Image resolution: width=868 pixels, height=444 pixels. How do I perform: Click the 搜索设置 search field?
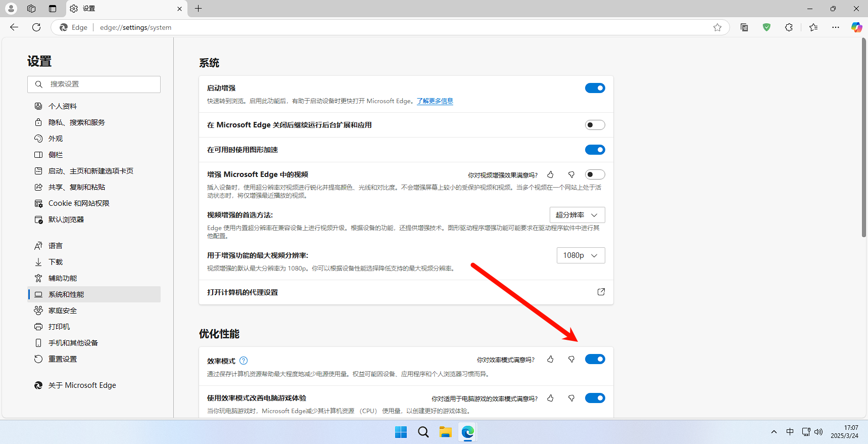94,84
